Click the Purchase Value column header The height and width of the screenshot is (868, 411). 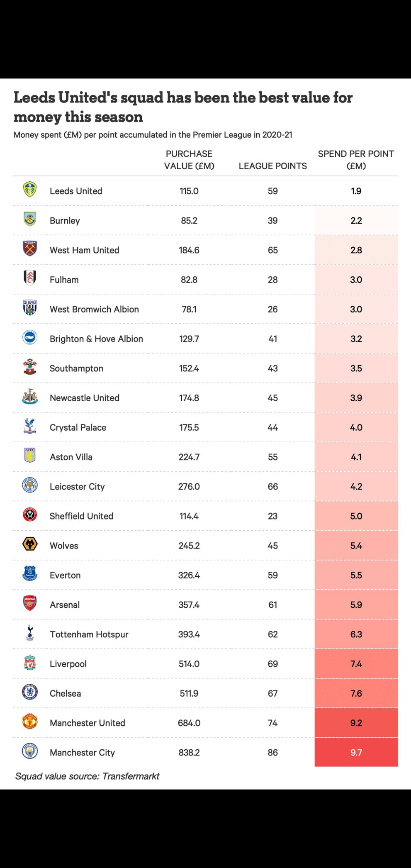[189, 160]
